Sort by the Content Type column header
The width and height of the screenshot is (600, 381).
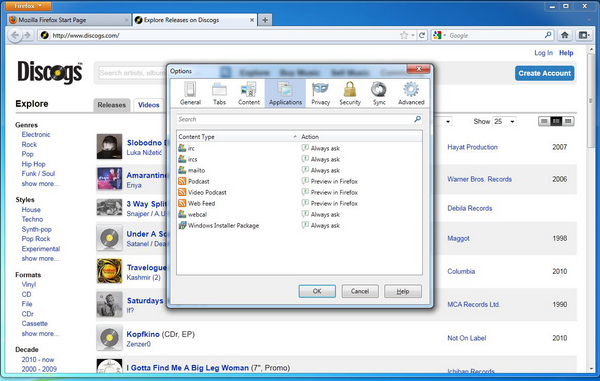coord(238,137)
